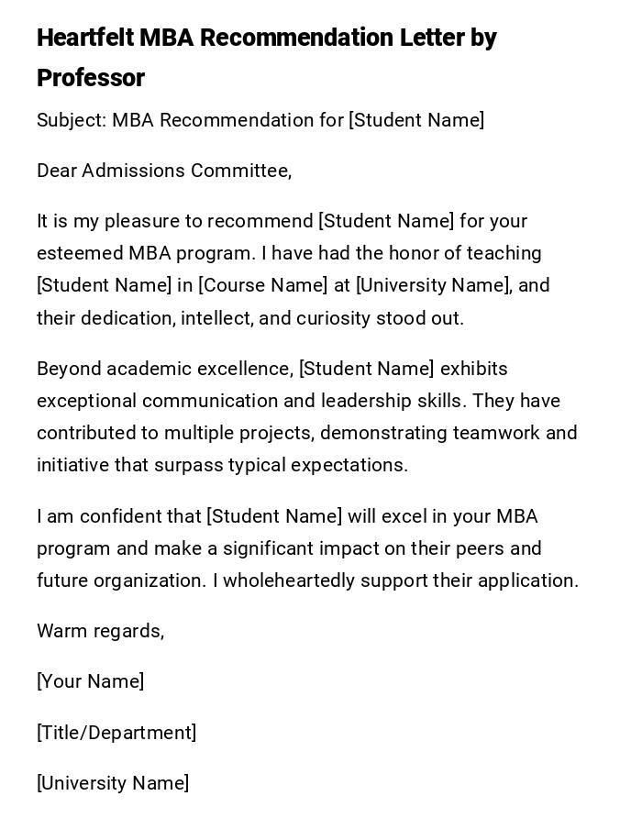This screenshot has width=642, height=840.
Task: Select the [University Name] placeholder in the first paragraph
Action: 433,285
